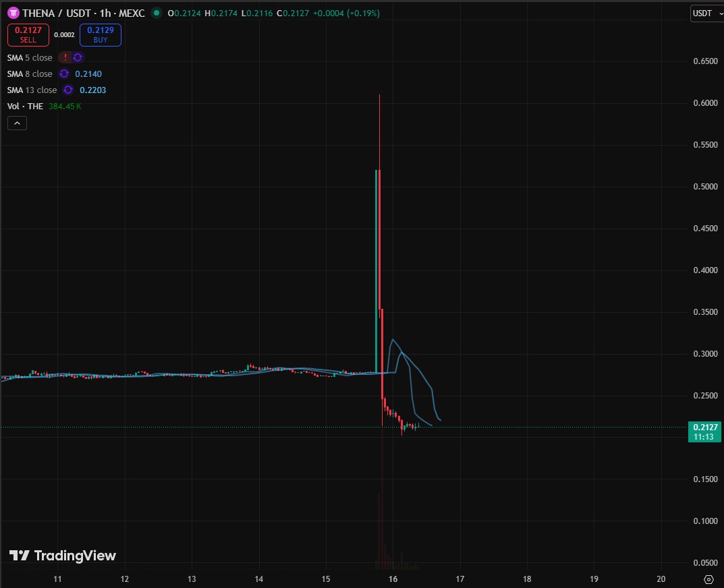Screen dimensions: 724x588
Task: Select the SMA 13 close indicator label
Action: tap(32, 90)
